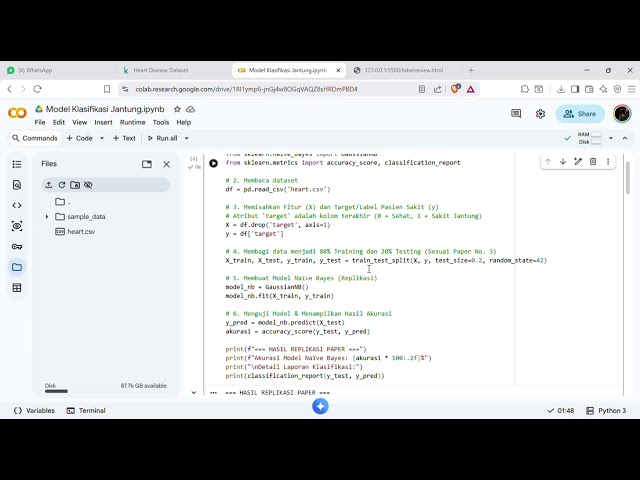The height and width of the screenshot is (480, 640).
Task: Open the File menu
Action: pos(40,122)
